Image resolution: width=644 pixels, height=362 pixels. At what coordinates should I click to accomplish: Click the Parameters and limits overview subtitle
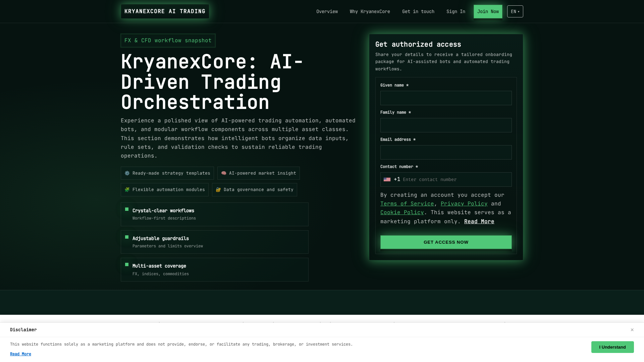pos(167,246)
